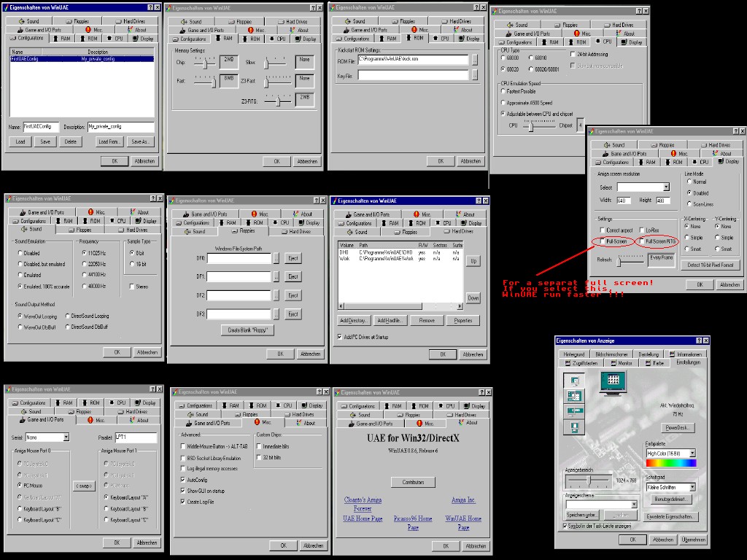Viewport: 747px width, 560px height.
Task: Click the Anzeigebereich resolution slider
Action: tap(589, 478)
